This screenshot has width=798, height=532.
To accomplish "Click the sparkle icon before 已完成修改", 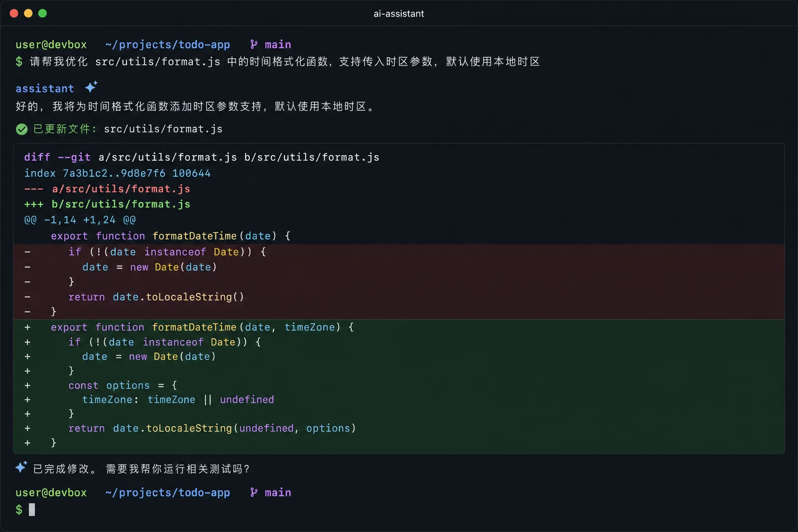I will (x=21, y=467).
